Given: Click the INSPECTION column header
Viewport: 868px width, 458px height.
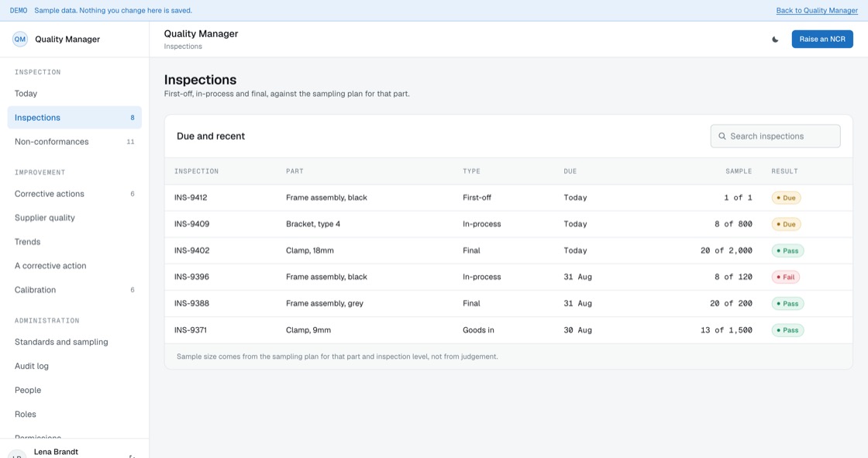Looking at the screenshot, I should tap(197, 171).
